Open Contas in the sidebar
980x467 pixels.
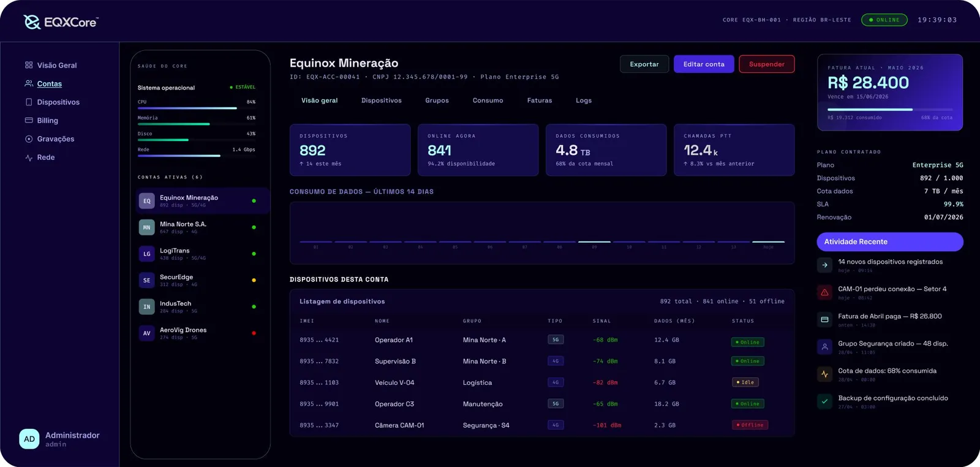pos(50,84)
